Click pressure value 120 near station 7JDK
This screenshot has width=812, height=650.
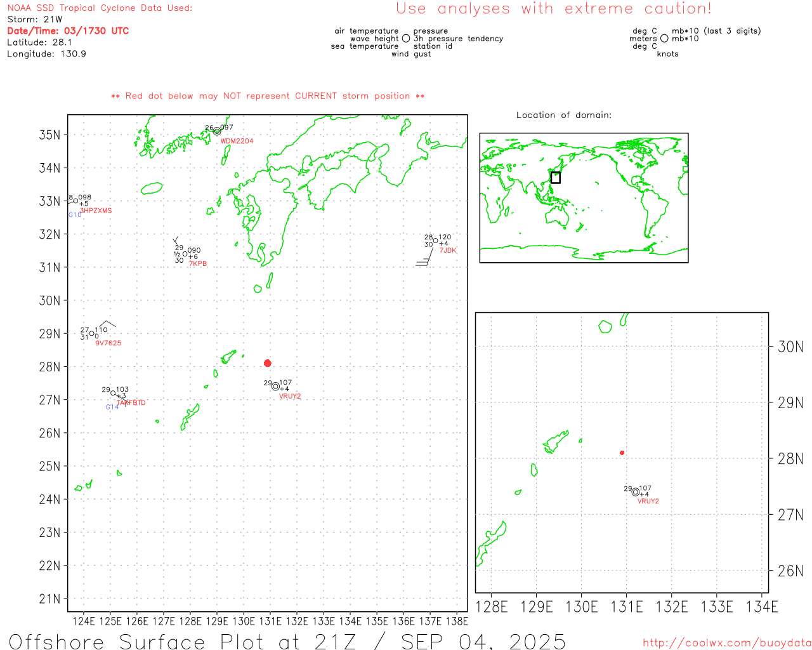coord(445,237)
